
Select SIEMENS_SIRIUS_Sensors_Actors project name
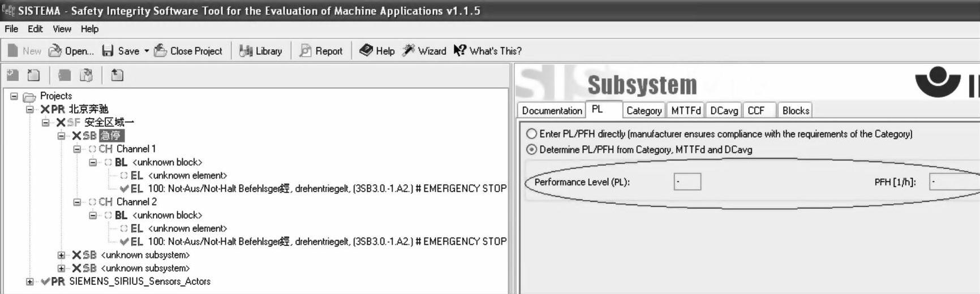[x=140, y=282]
